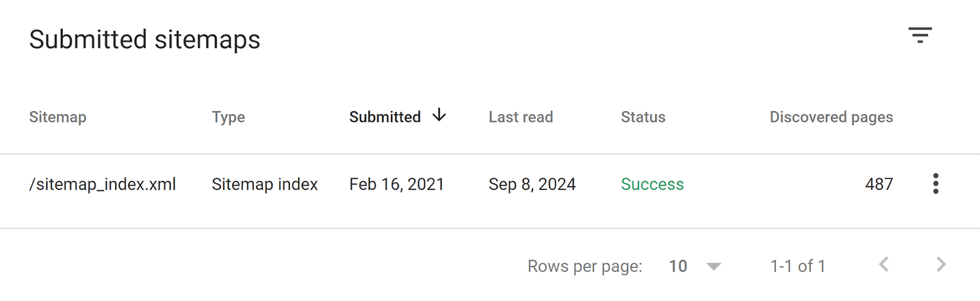Click the Submitted sort arrow
The image size is (980, 301).
pyautogui.click(x=439, y=115)
